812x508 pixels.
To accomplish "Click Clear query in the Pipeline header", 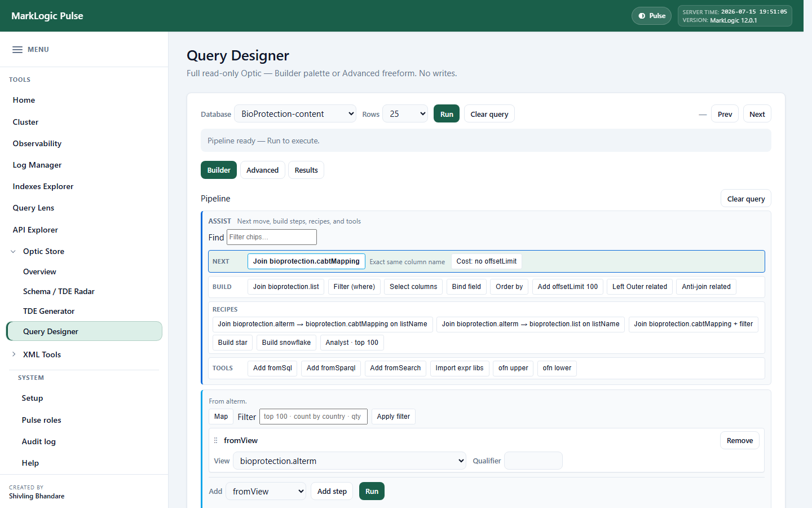I will pos(746,199).
